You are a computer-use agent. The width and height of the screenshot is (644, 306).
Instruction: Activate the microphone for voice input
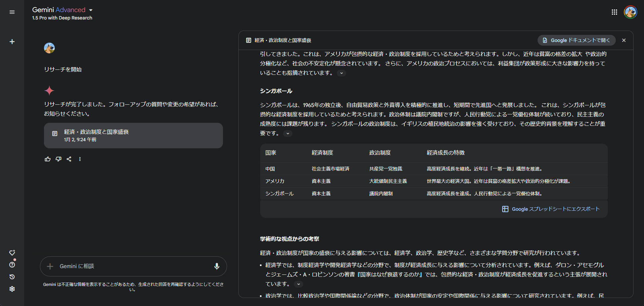point(217,266)
